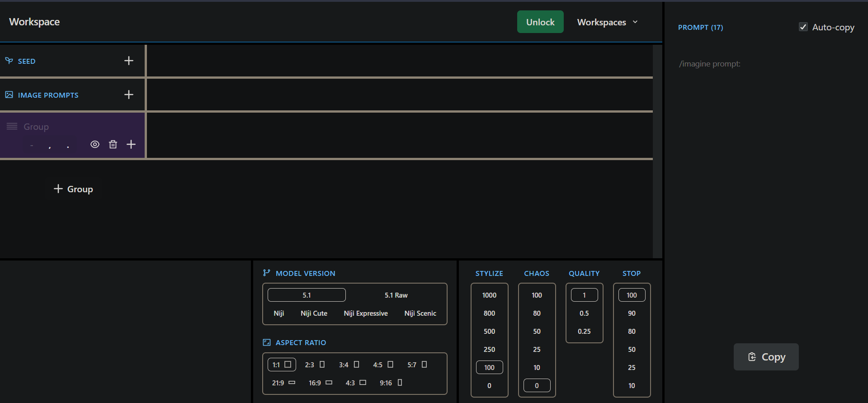Delete the group with the trash icon
868x403 pixels.
pyautogui.click(x=113, y=144)
